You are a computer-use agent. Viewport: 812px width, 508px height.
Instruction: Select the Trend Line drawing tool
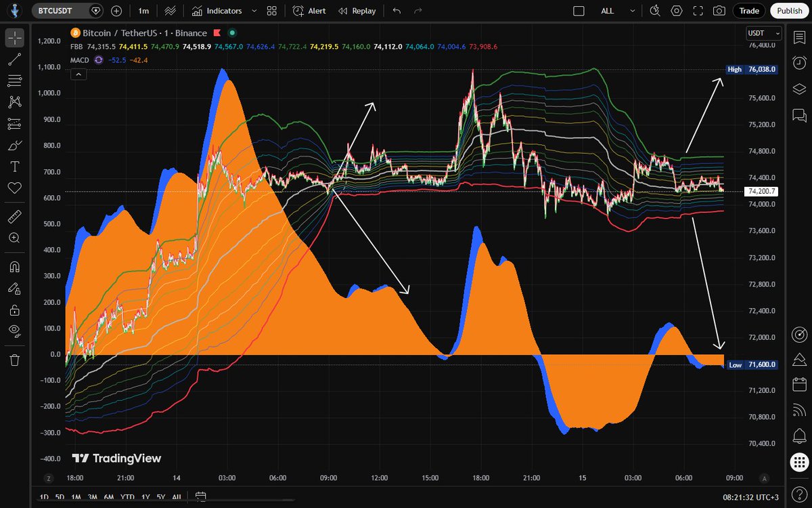[x=14, y=60]
